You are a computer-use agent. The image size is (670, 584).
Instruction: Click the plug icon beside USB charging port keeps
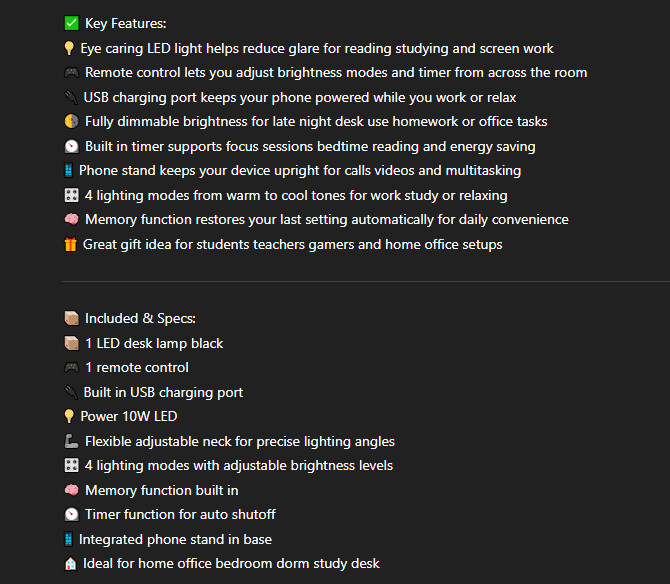[x=70, y=97]
